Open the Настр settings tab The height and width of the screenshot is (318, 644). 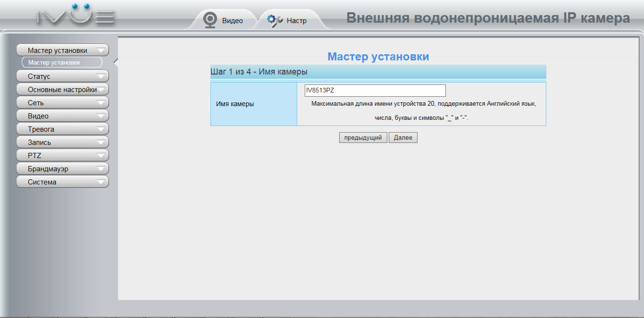pyautogui.click(x=288, y=20)
